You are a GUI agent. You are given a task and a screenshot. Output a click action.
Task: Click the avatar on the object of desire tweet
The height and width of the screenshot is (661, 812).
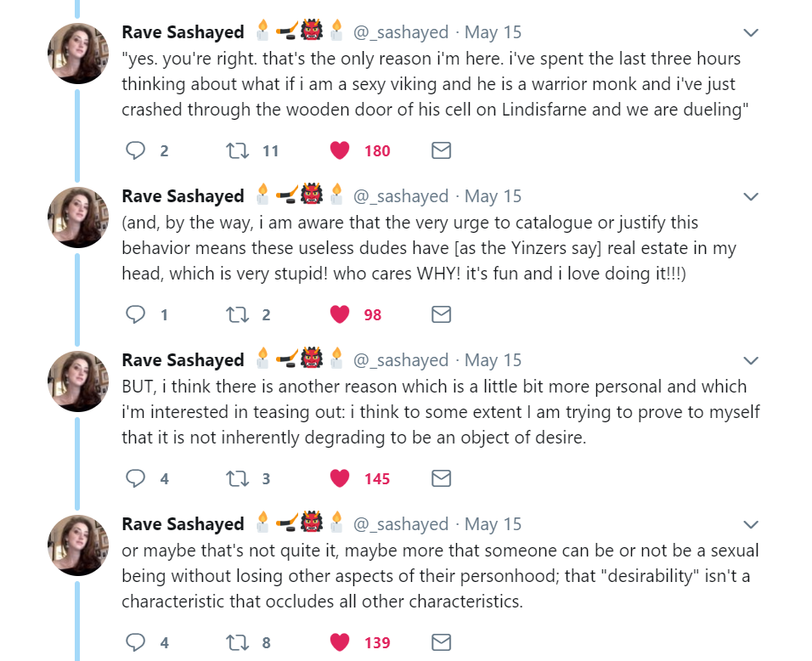coord(77,381)
